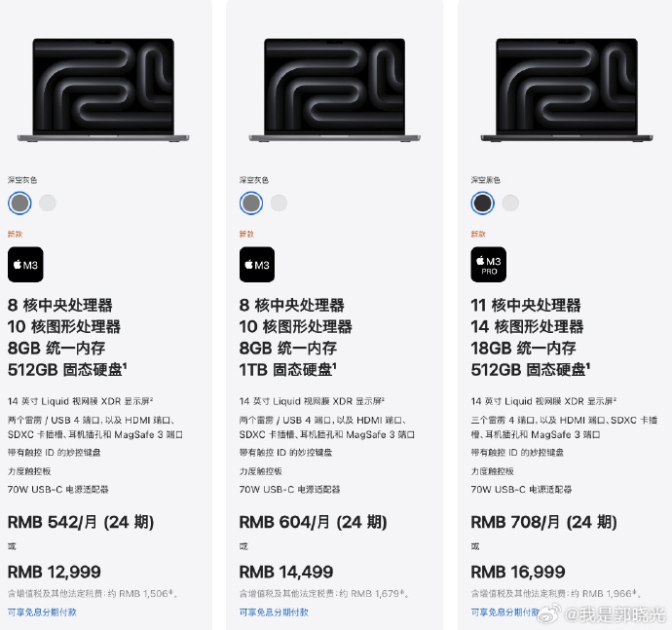The height and width of the screenshot is (630, 672).
Task: Click RMB 604/月 monthly installment text
Action: (x=313, y=522)
